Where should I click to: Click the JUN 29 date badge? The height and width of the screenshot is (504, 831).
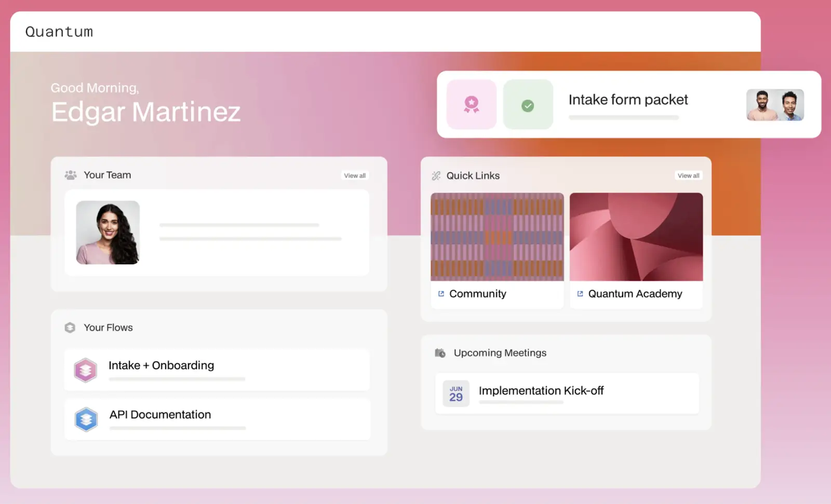pyautogui.click(x=455, y=393)
